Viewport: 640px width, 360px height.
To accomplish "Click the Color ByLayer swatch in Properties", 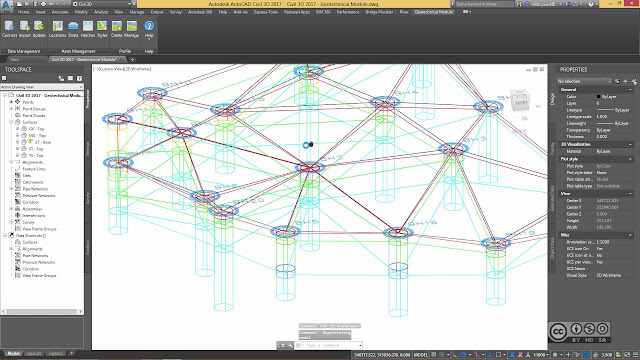I will [x=599, y=97].
